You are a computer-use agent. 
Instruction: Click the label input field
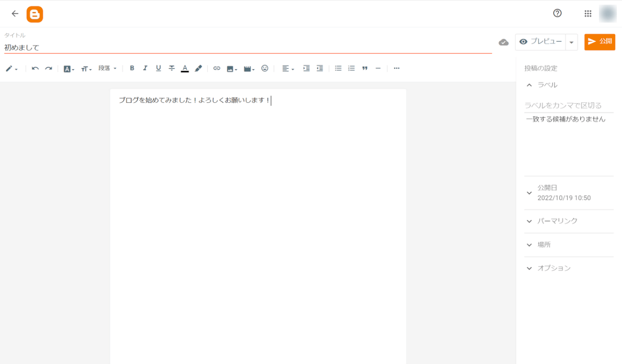pos(569,106)
